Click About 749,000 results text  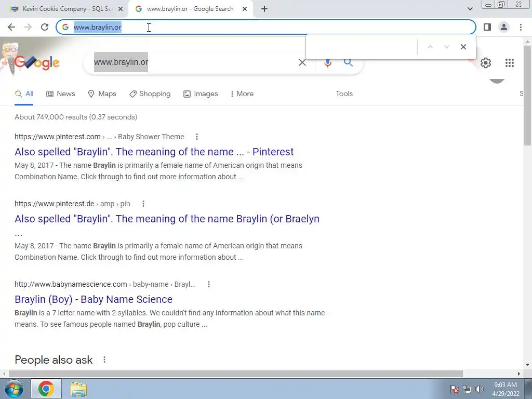click(76, 117)
